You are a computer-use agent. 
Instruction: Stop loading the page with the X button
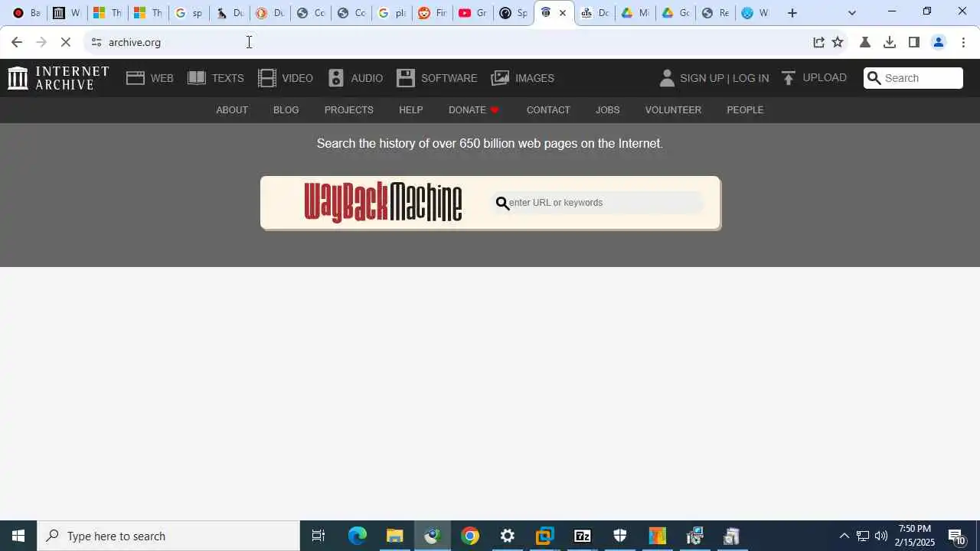coord(66,42)
